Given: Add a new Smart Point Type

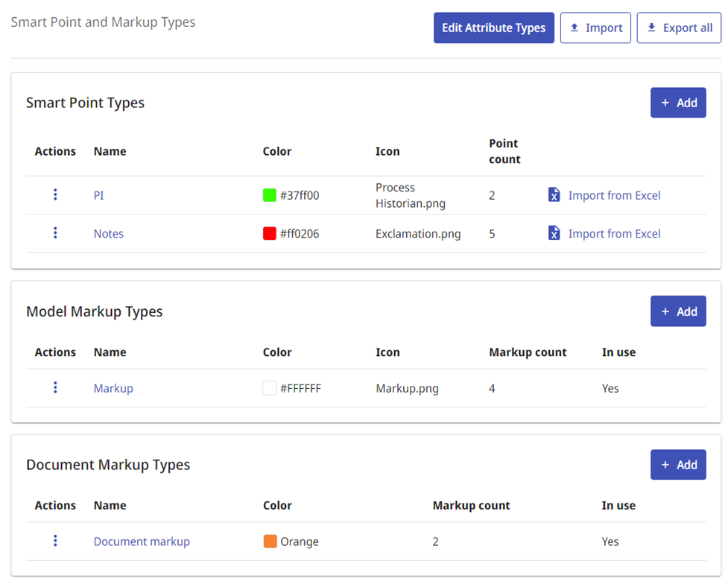Looking at the screenshot, I should tap(678, 102).
